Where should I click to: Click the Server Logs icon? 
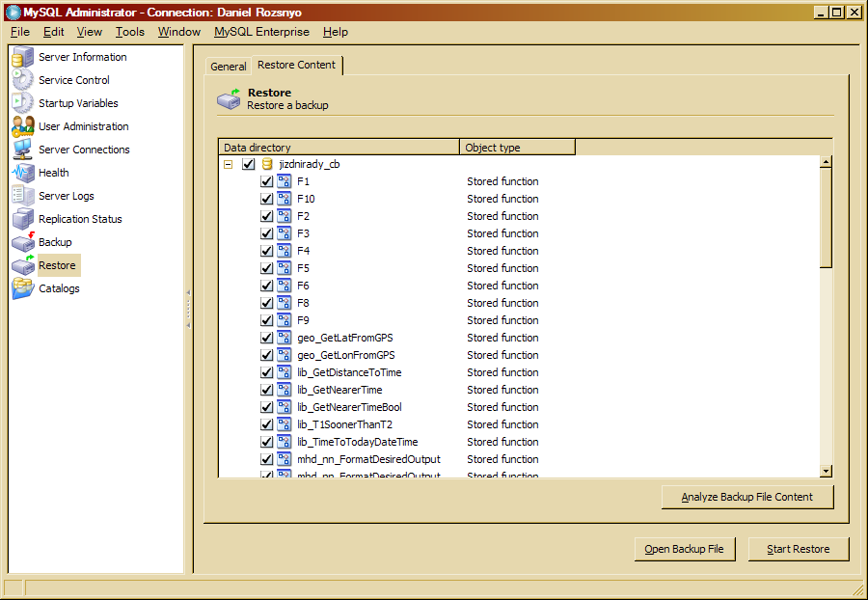(23, 196)
